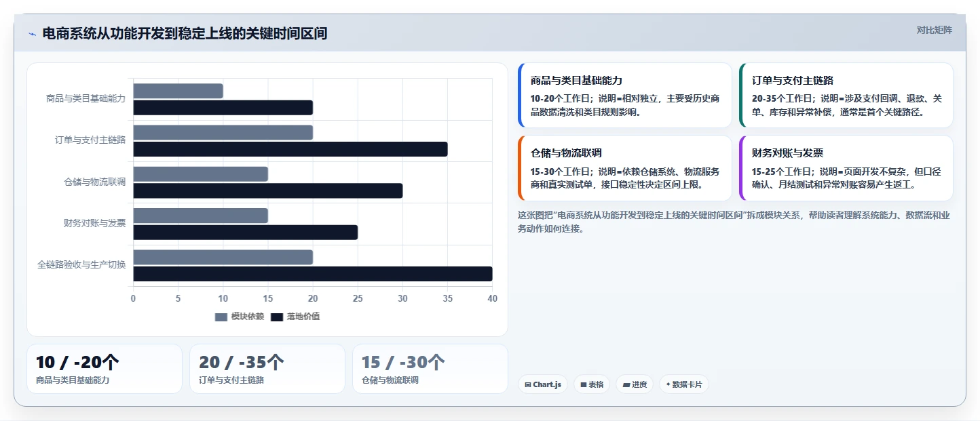Click the dark 落地价值 bar for 订单与支付主链路
The height and width of the screenshot is (421, 980).
[x=290, y=149]
